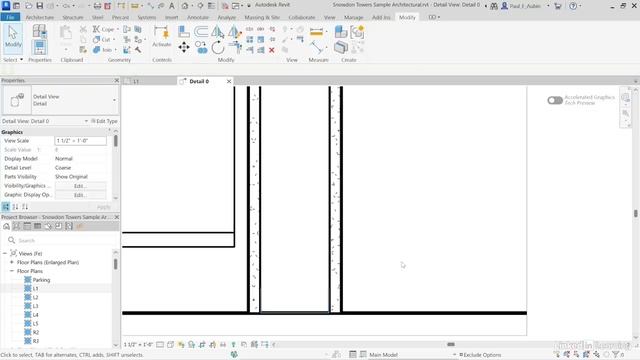Click Edit button for Visibility/Graphics
Image resolution: width=640 pixels, height=360 pixels.
(80, 186)
